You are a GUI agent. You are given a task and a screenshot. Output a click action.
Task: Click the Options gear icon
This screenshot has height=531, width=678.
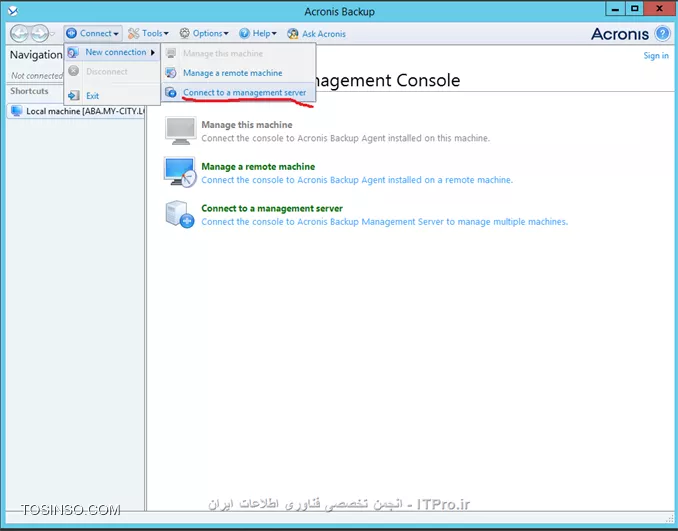[185, 33]
